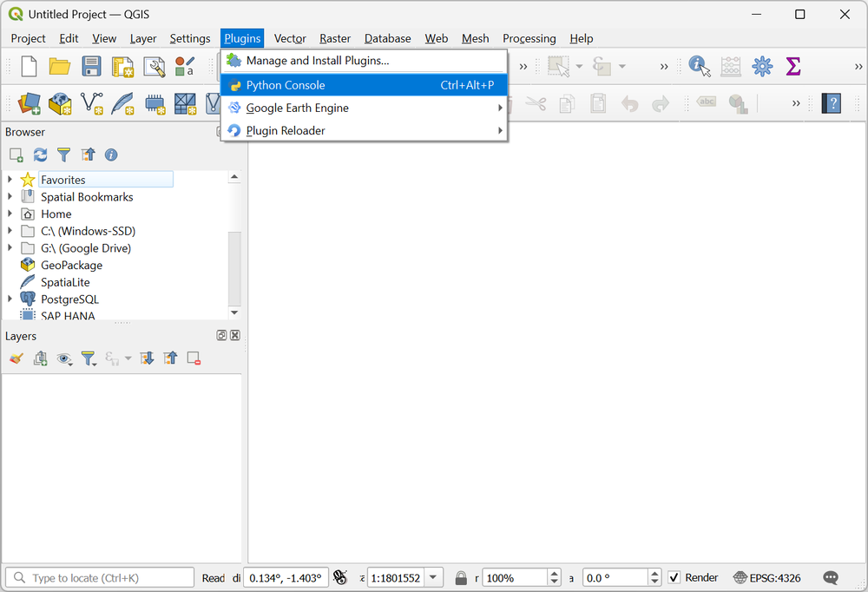Image resolution: width=868 pixels, height=592 pixels.
Task: Open the Field Calculator icon
Action: (x=731, y=67)
